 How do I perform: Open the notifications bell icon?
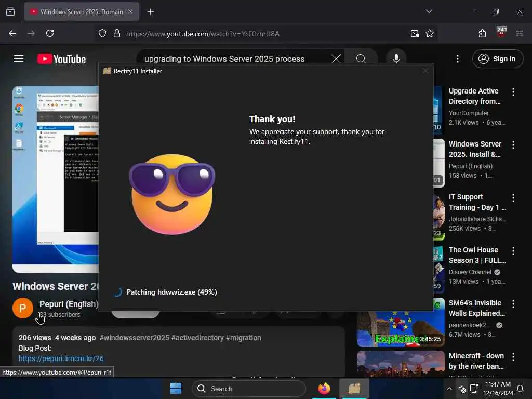click(520, 389)
